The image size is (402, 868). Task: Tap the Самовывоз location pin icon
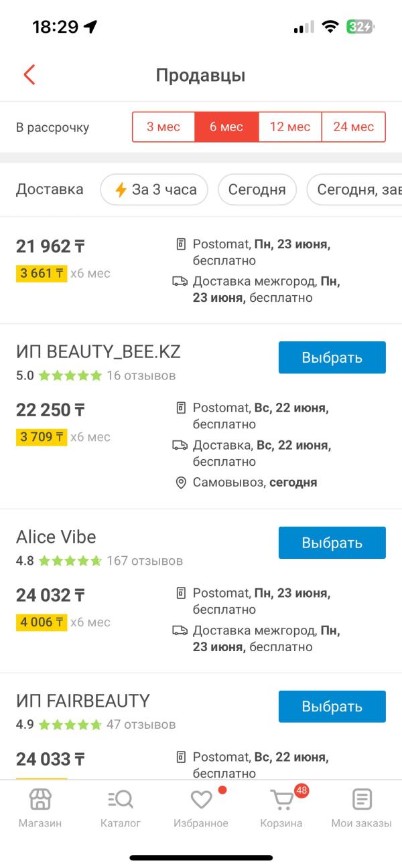tap(180, 483)
